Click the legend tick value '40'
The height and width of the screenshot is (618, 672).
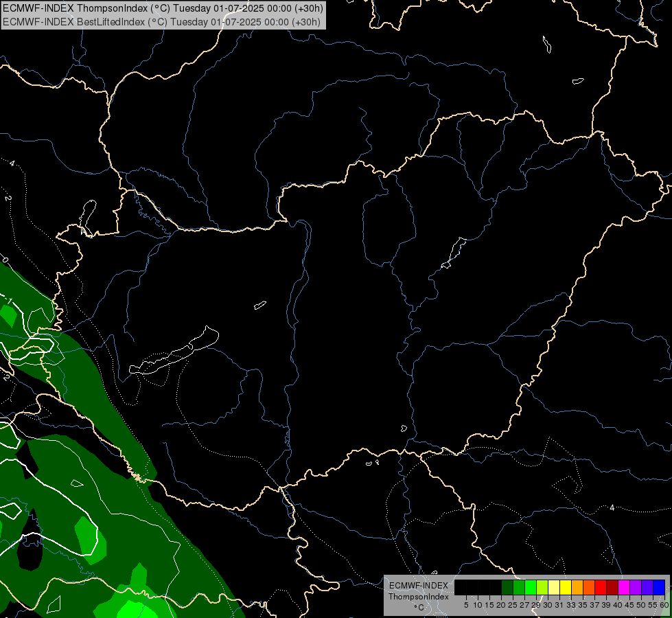point(618,605)
